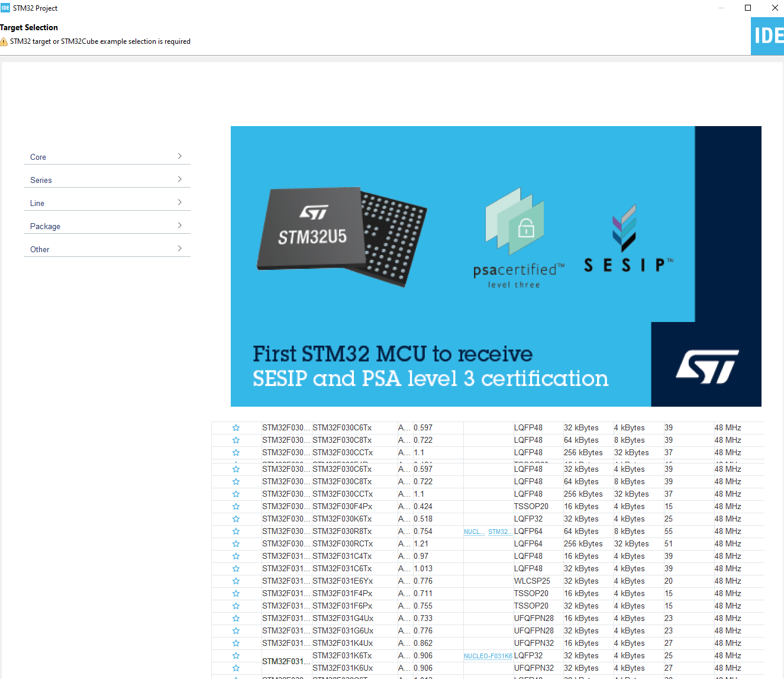Click the IO count 55 cell
Viewport: 784px width, 679px height.
tap(669, 531)
